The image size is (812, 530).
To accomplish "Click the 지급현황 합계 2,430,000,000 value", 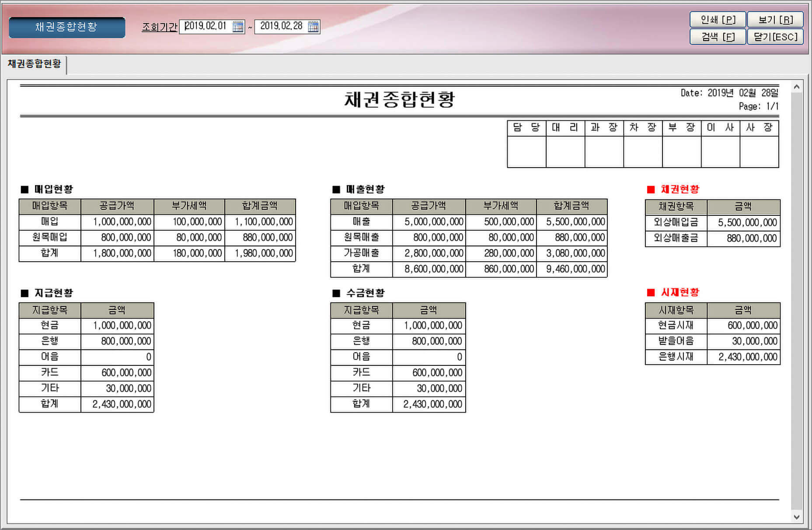I will (122, 404).
